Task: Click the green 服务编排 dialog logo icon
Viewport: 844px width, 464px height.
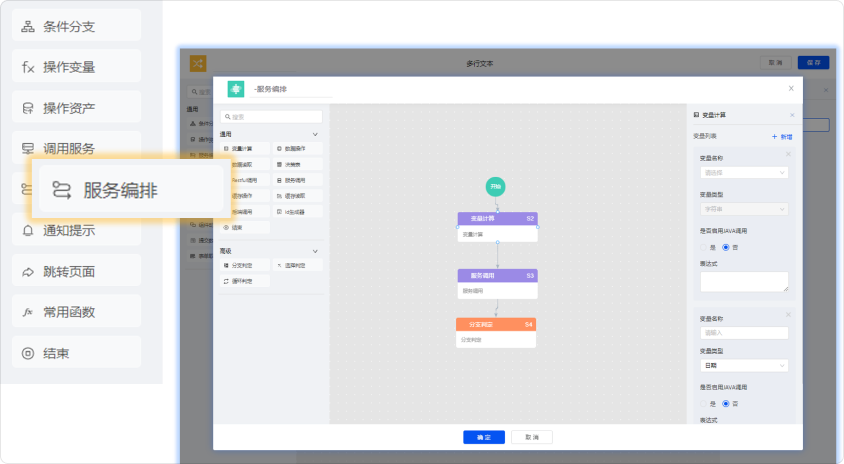Action: (x=237, y=89)
